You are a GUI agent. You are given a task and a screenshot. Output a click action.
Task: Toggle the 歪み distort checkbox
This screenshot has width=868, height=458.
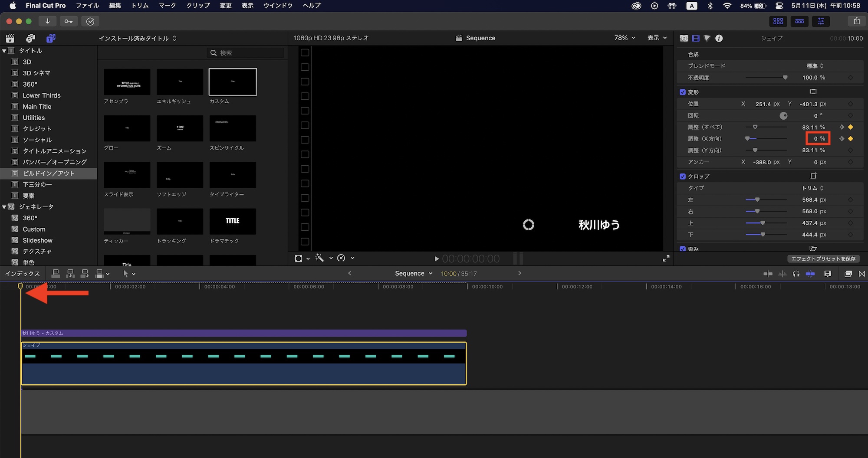[x=683, y=249]
